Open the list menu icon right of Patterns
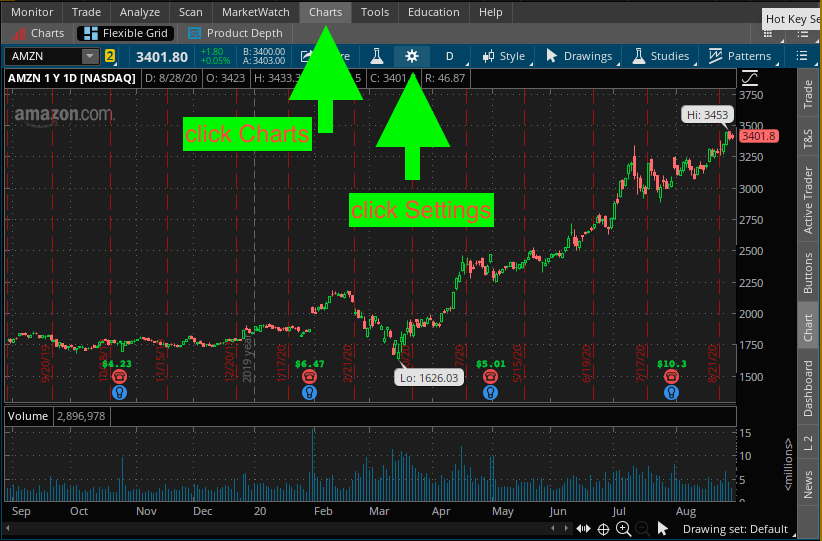822x541 pixels. (x=802, y=56)
